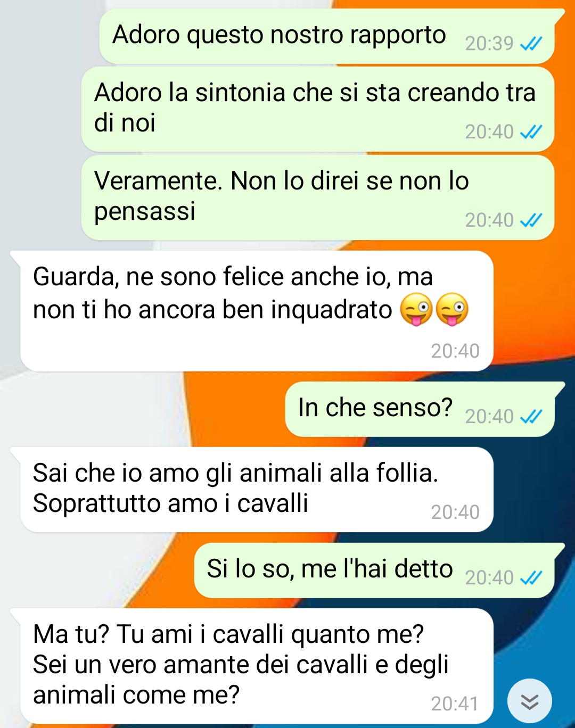
Task: Tap the scroll-to-bottom double chevron button
Action: pyautogui.click(x=529, y=701)
